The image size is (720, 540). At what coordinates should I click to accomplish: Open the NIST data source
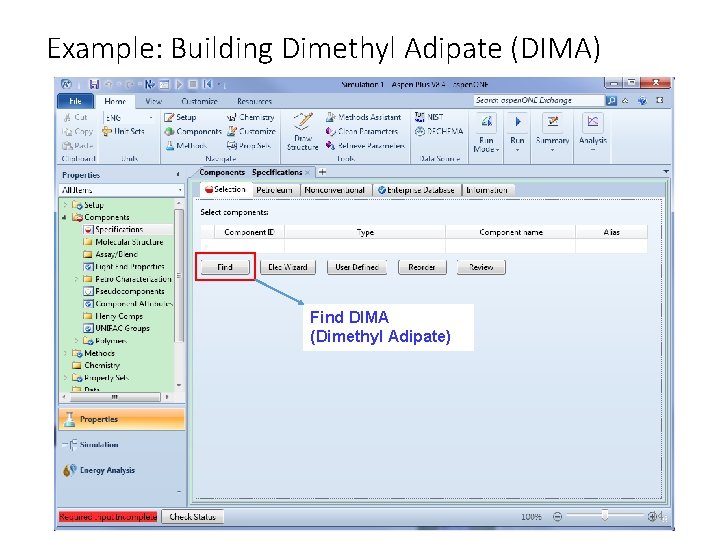[429, 117]
